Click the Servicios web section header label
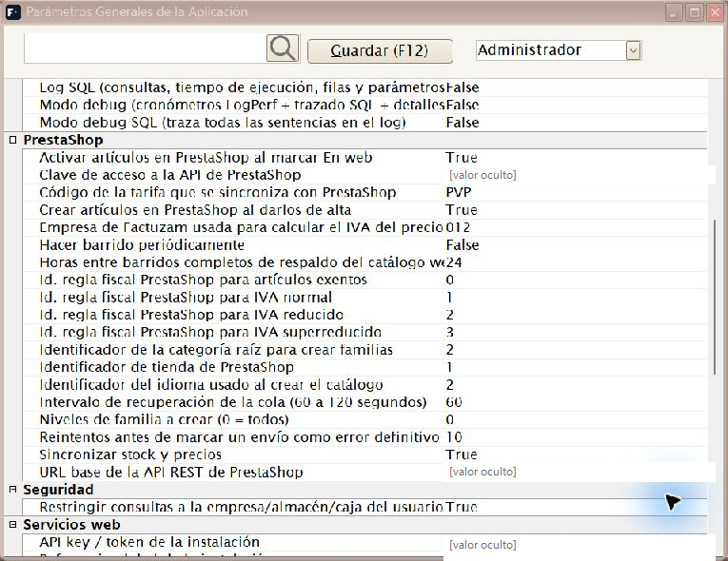728x561 pixels. click(x=71, y=525)
